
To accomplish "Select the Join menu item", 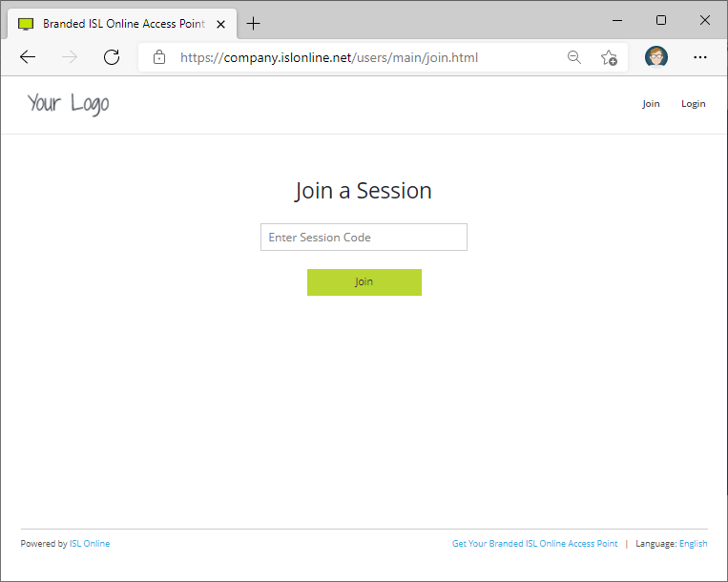I will [x=651, y=104].
